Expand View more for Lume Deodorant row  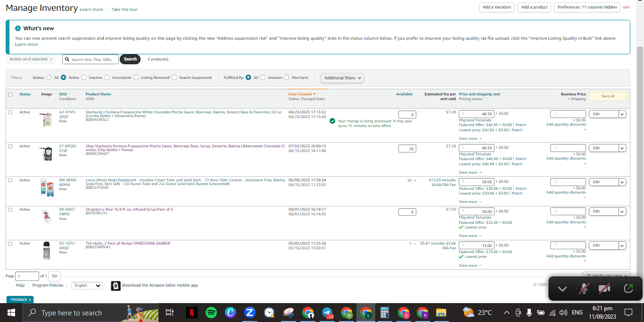click(x=471, y=202)
